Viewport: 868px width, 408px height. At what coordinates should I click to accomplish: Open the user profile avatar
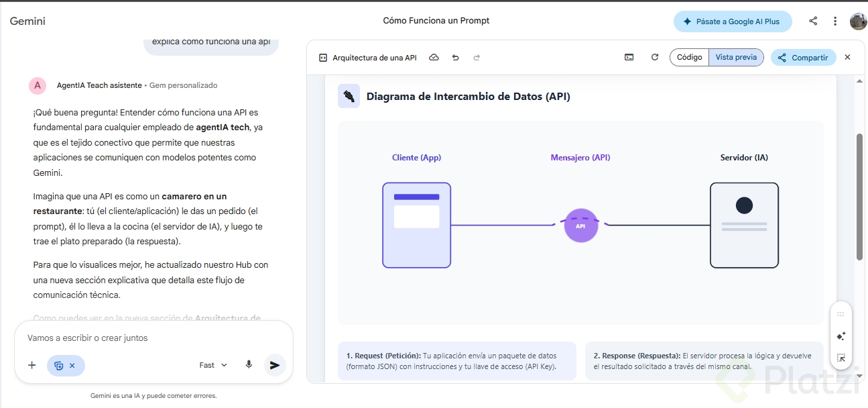pos(858,21)
